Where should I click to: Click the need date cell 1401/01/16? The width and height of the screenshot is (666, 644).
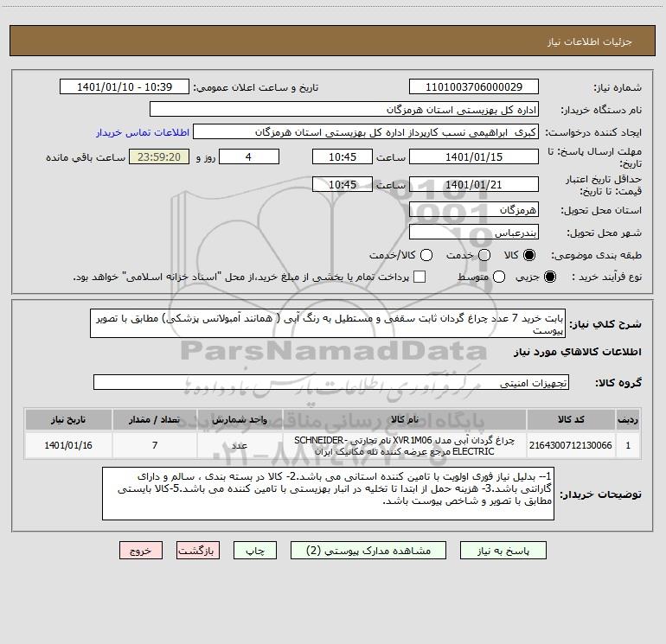click(x=68, y=445)
